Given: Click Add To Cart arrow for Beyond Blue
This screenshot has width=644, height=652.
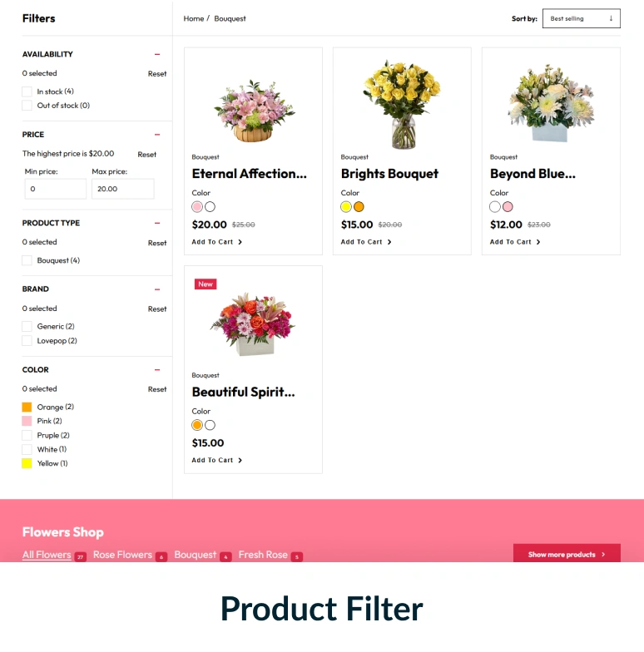Looking at the screenshot, I should [x=538, y=242].
